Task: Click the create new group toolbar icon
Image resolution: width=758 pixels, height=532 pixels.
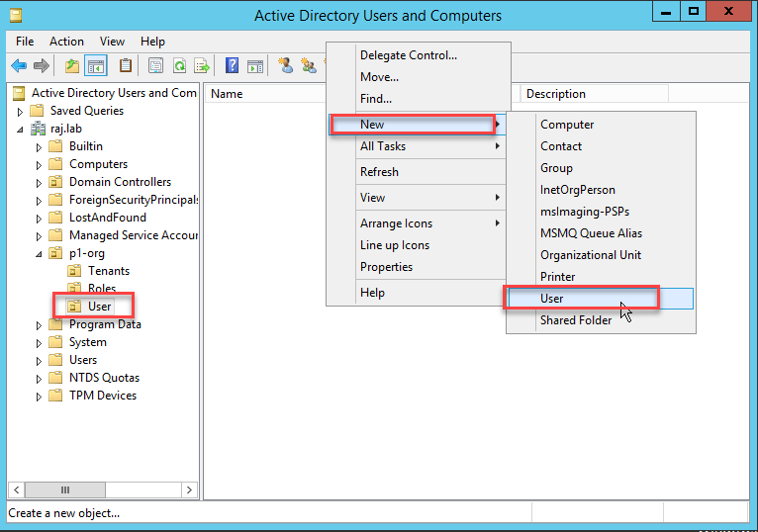Action: [x=309, y=65]
